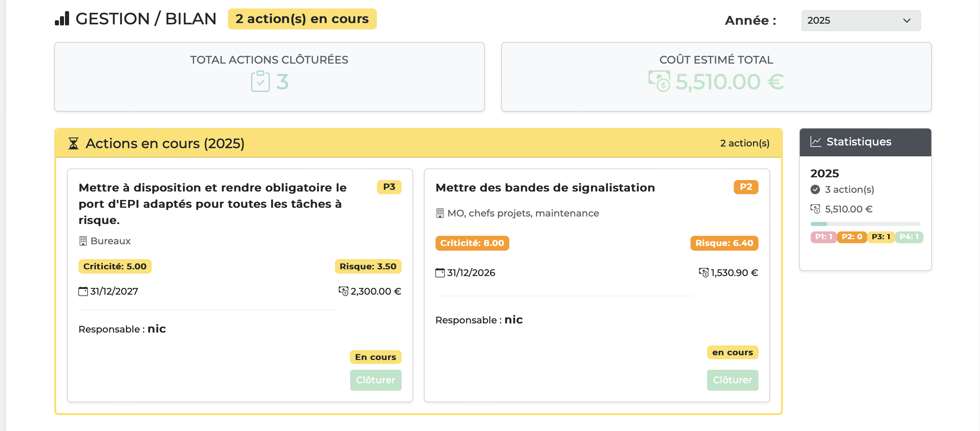Click the 'Mettre des bandes de signalistation' title

point(545,187)
